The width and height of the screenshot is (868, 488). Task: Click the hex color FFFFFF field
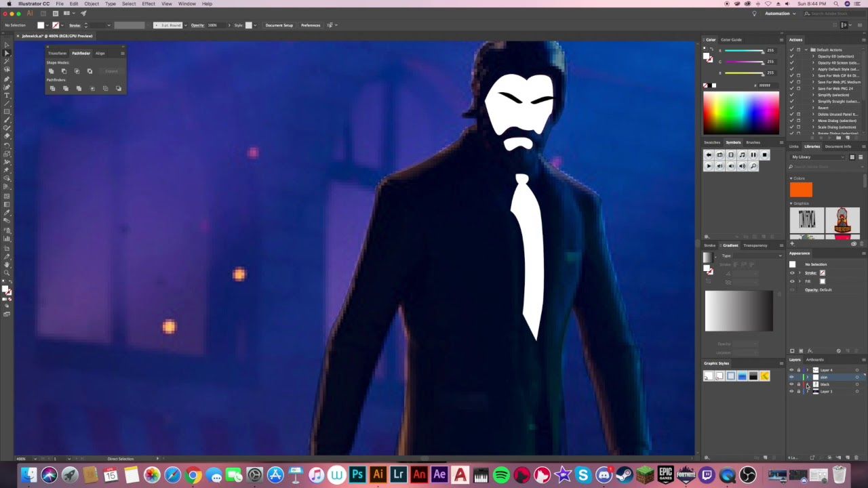tap(766, 85)
